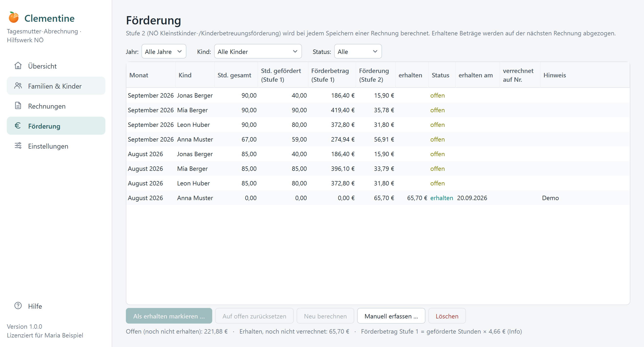
Task: Open the Jahr dropdown showing Alle Jahre
Action: point(164,51)
